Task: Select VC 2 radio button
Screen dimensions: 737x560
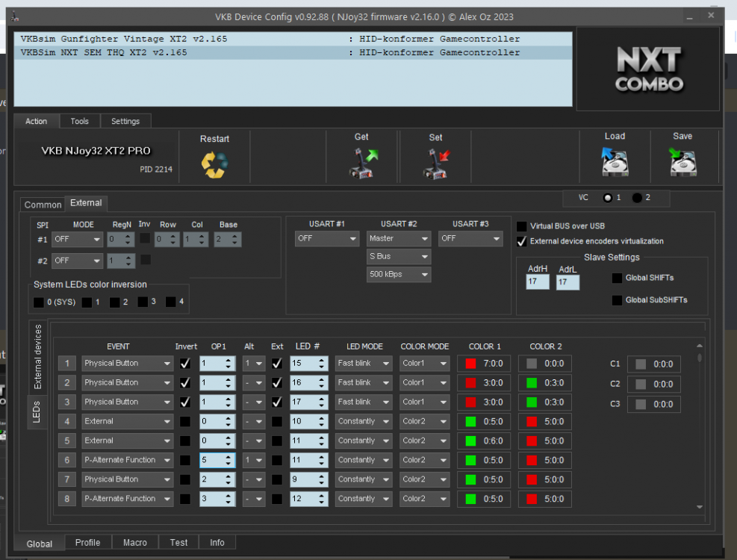Action: [636, 198]
